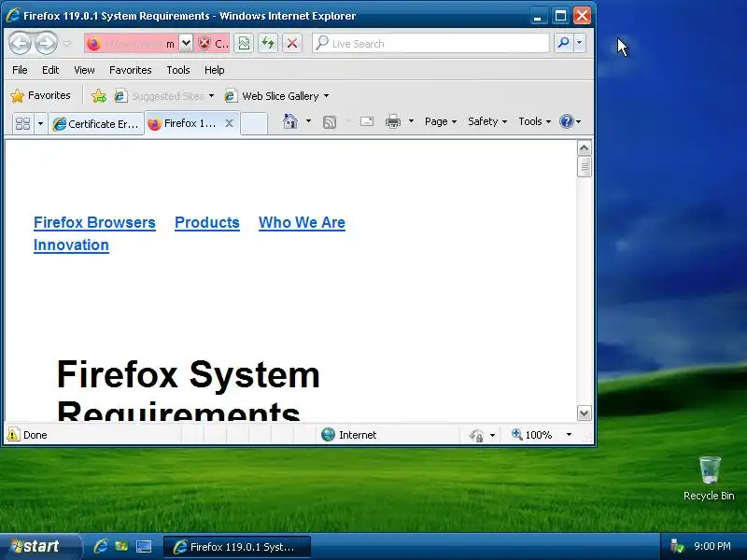This screenshot has width=747, height=560.
Task: Click the Print icon
Action: (392, 122)
